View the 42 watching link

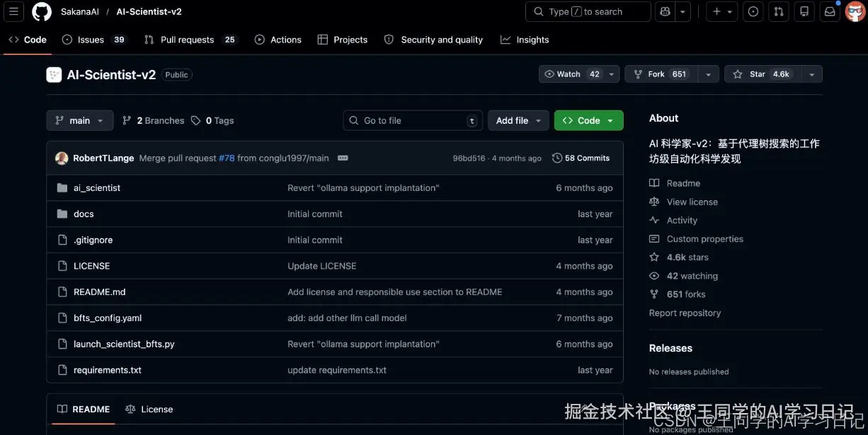(683, 276)
